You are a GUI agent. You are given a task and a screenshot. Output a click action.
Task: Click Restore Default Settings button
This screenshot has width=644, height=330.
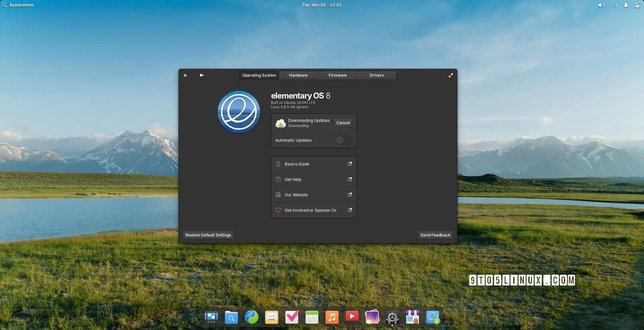pos(208,235)
